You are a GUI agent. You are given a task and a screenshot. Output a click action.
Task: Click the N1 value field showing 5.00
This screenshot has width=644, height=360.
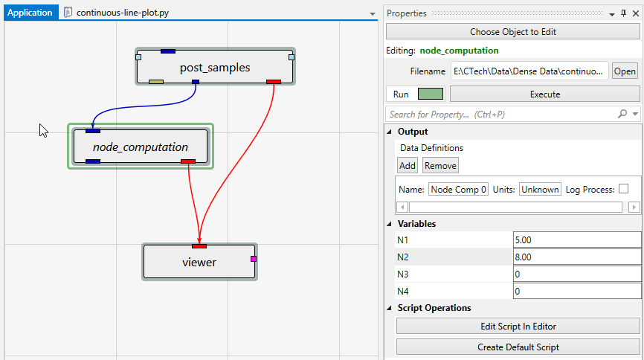(576, 240)
